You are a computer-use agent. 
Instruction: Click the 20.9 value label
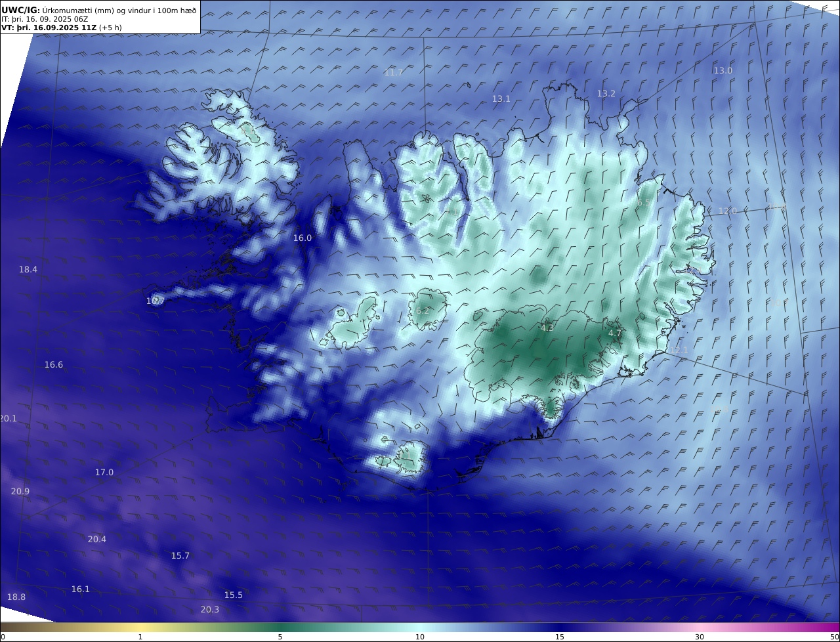pyautogui.click(x=20, y=492)
